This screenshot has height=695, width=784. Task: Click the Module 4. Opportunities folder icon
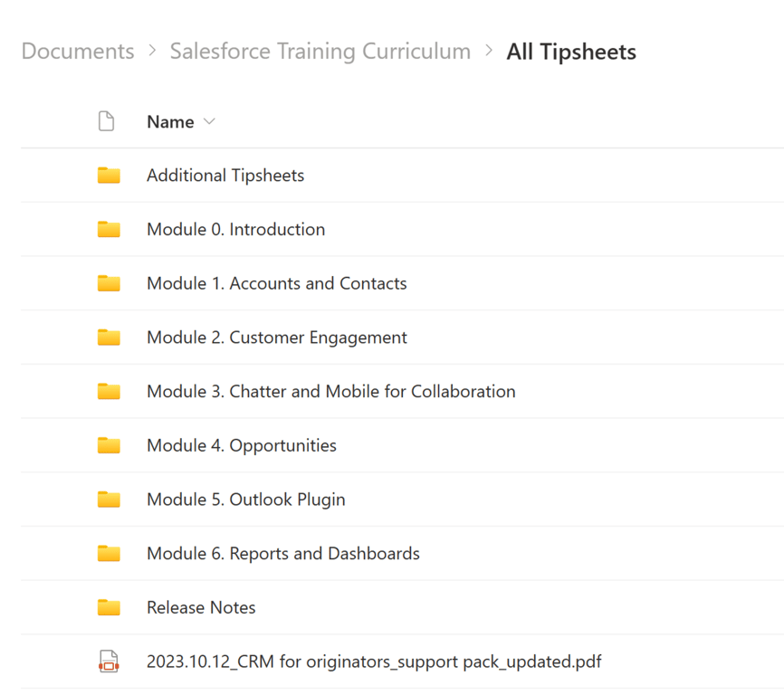[x=109, y=445]
